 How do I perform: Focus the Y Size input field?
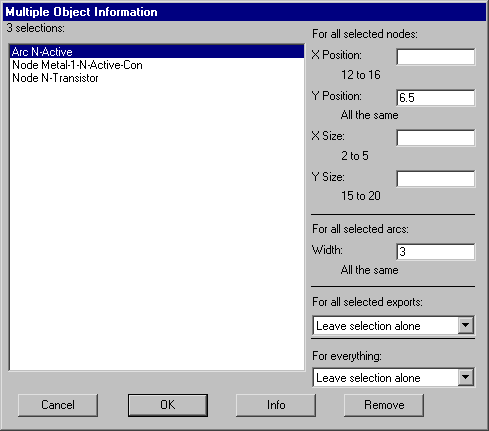pyautogui.click(x=436, y=179)
